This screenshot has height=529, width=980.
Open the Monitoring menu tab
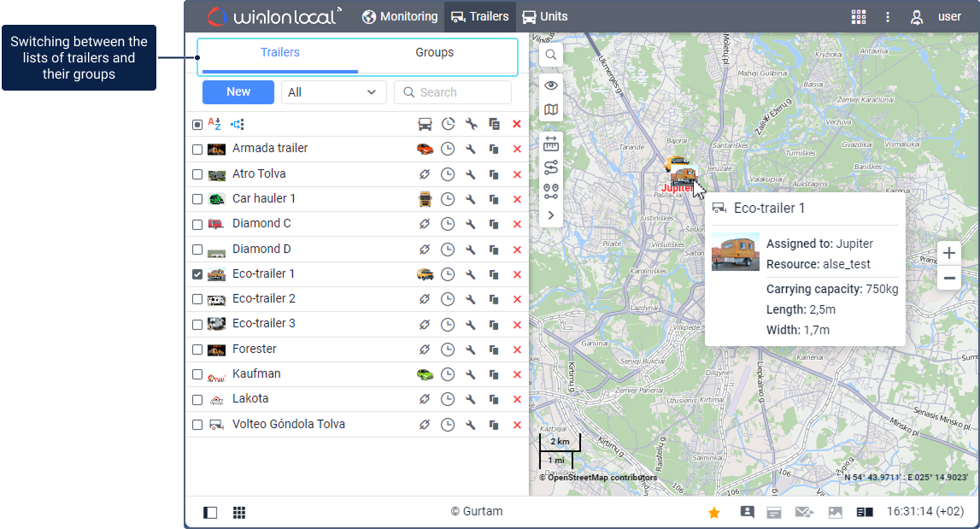click(400, 17)
